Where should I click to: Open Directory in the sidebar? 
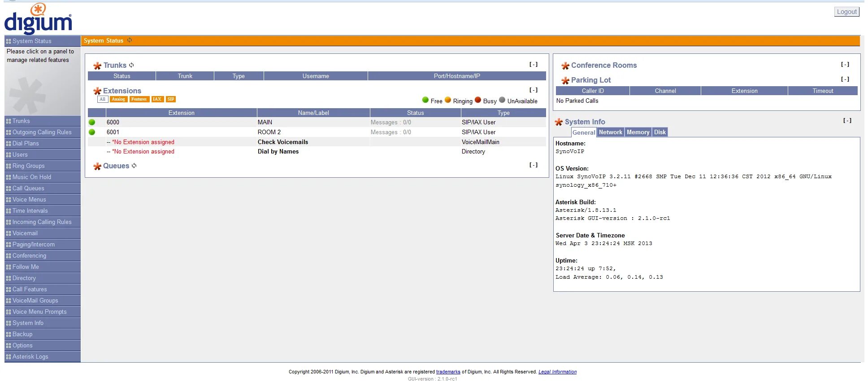coord(43,278)
